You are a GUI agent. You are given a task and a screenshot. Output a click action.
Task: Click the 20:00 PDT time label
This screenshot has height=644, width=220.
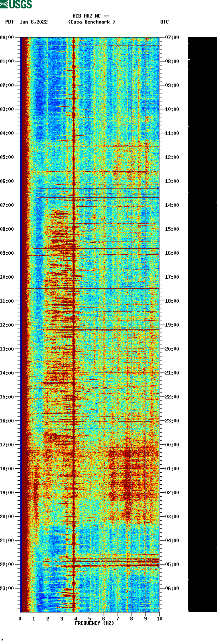pyautogui.click(x=7, y=517)
